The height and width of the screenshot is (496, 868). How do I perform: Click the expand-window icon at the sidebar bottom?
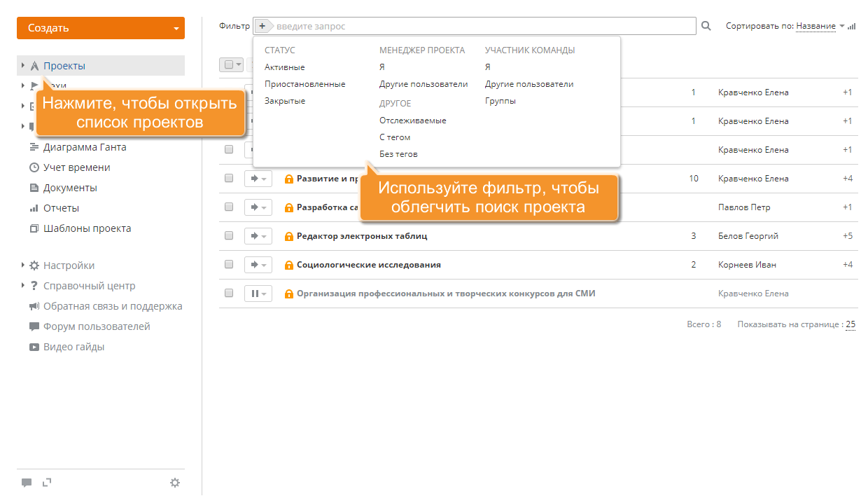[x=47, y=482]
